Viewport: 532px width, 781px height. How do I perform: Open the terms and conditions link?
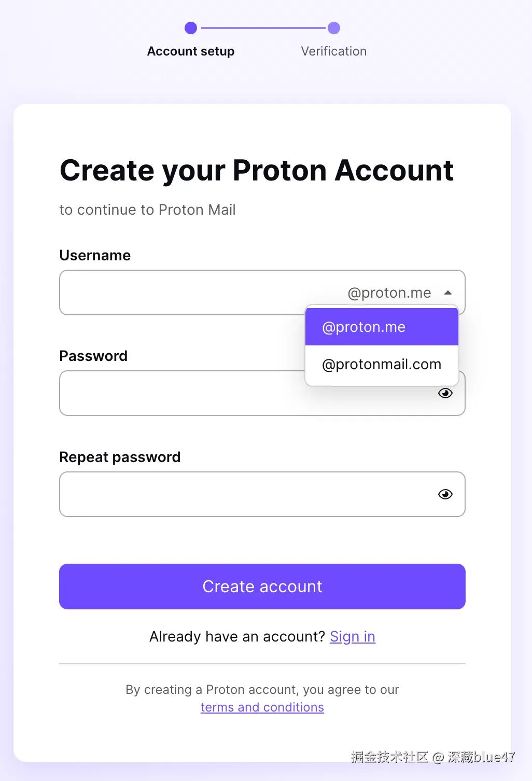pyautogui.click(x=262, y=707)
